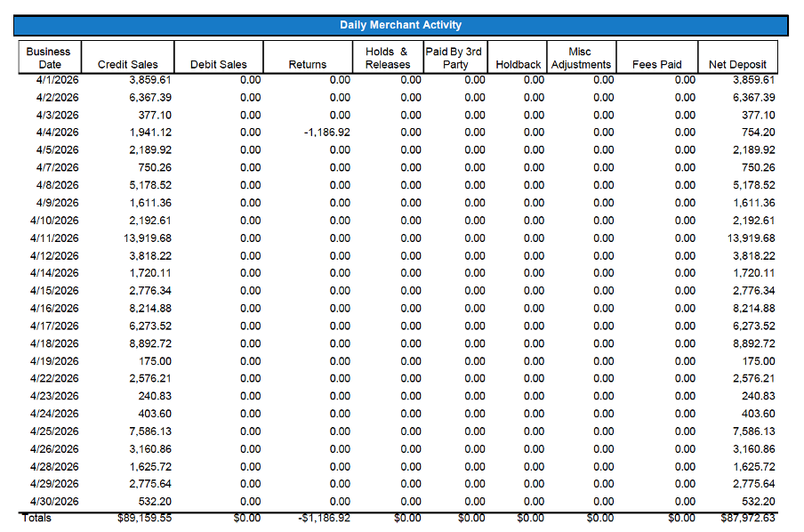
Task: Click the 4/28/2026 business date
Action: tap(54, 467)
